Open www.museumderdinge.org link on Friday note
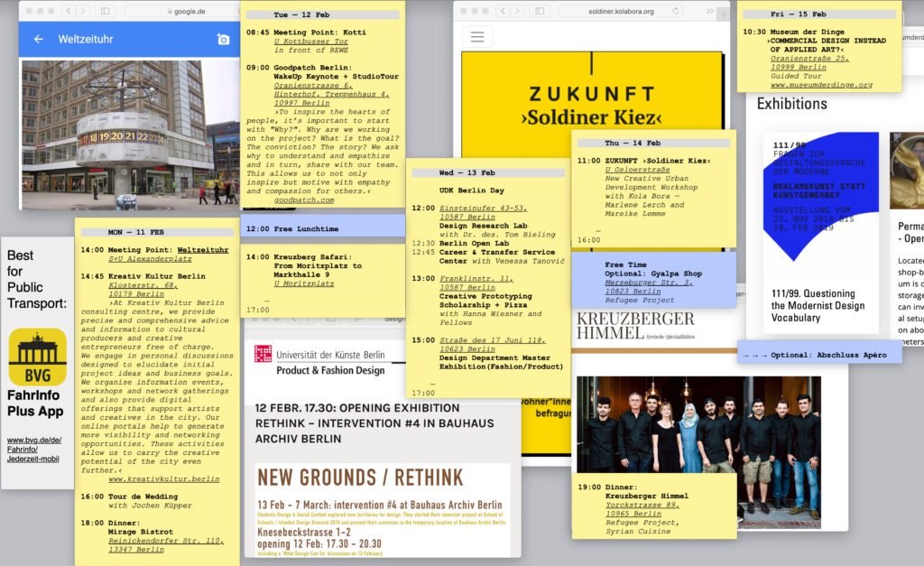 click(x=820, y=85)
